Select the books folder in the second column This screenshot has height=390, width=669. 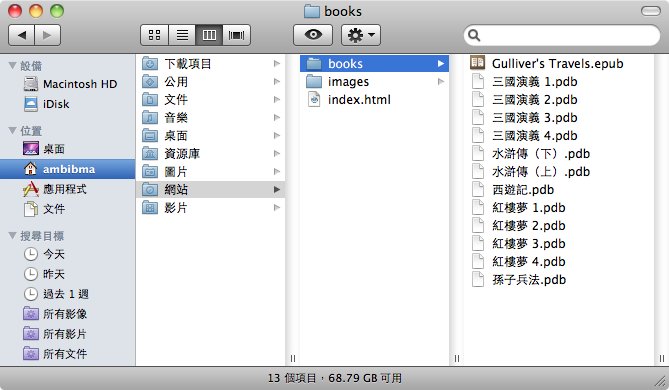coord(374,64)
